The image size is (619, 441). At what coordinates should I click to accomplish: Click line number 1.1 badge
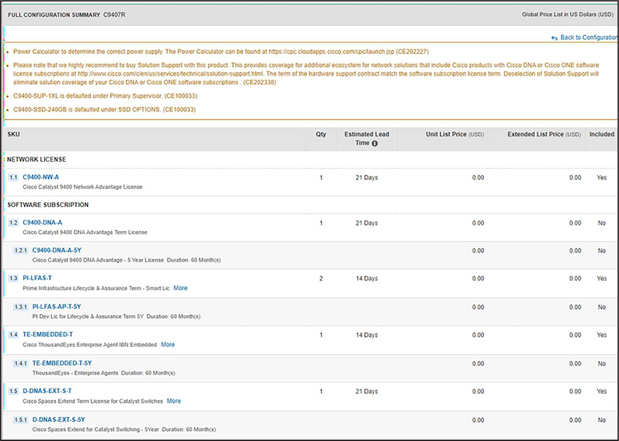[x=13, y=178]
